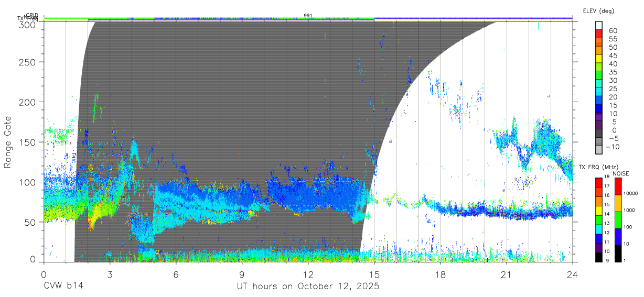Click the 'Range Gate' y-axis title

click(x=8, y=141)
